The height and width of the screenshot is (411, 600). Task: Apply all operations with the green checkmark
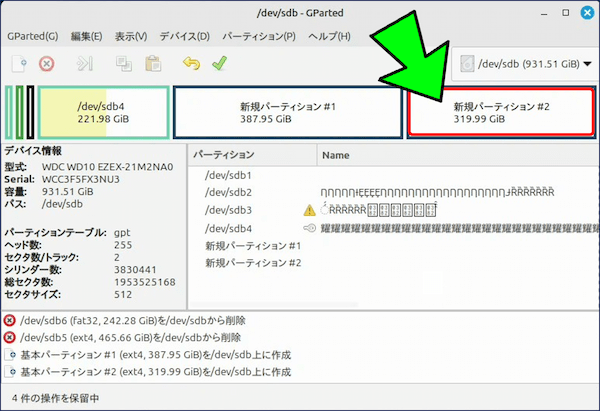pyautogui.click(x=219, y=63)
